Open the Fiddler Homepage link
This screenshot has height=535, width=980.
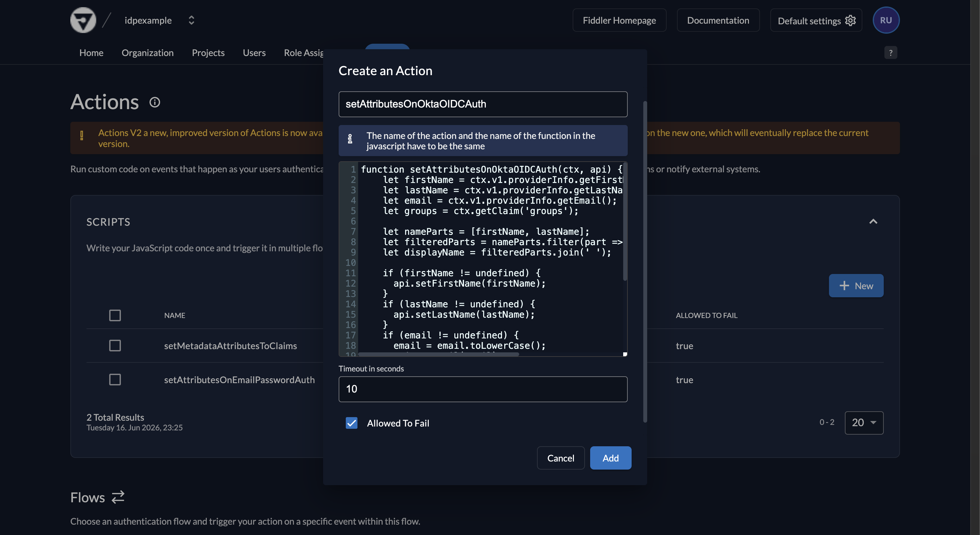(x=619, y=20)
